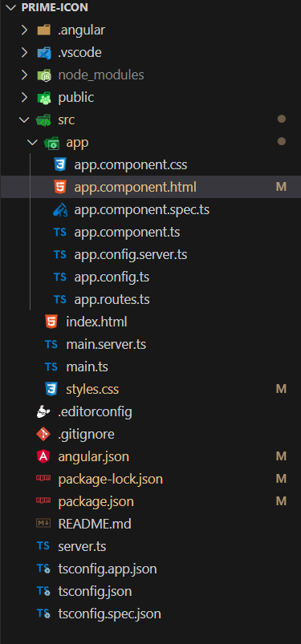Click HTML5 icon of index.html
301x644 pixels.
51,322
